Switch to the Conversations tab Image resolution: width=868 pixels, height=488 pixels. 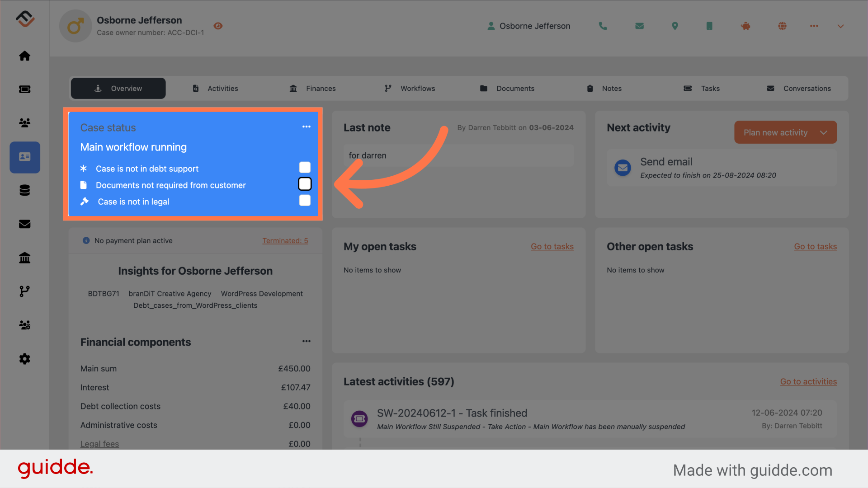point(799,89)
